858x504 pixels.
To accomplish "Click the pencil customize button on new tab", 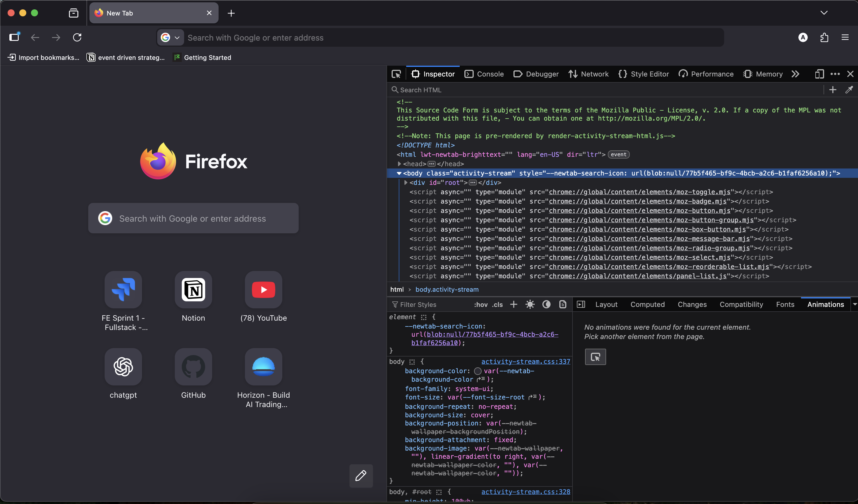I will 361,475.
